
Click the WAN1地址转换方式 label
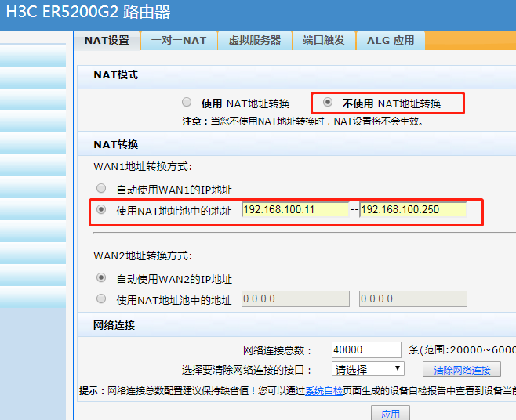coord(143,167)
